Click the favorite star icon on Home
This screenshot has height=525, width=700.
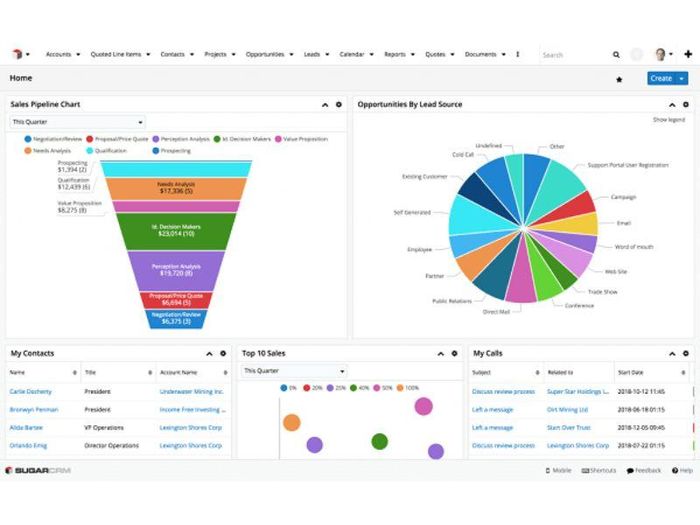[x=619, y=78]
